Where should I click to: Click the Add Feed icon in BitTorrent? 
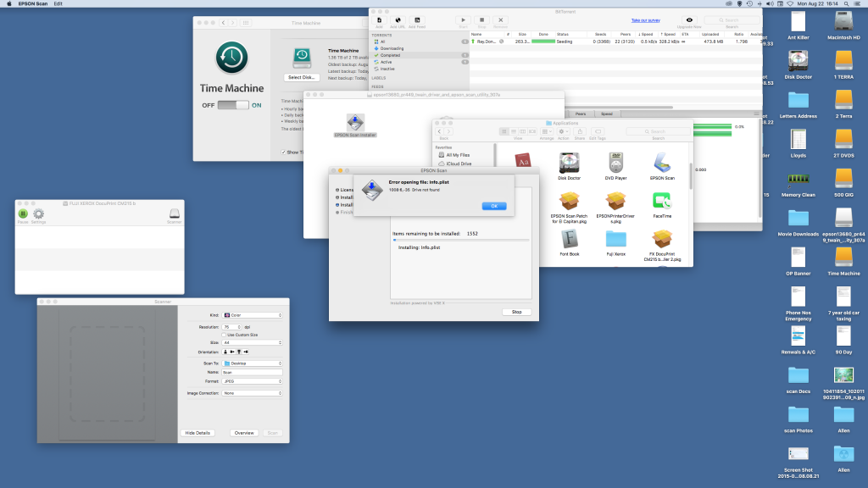tap(417, 20)
